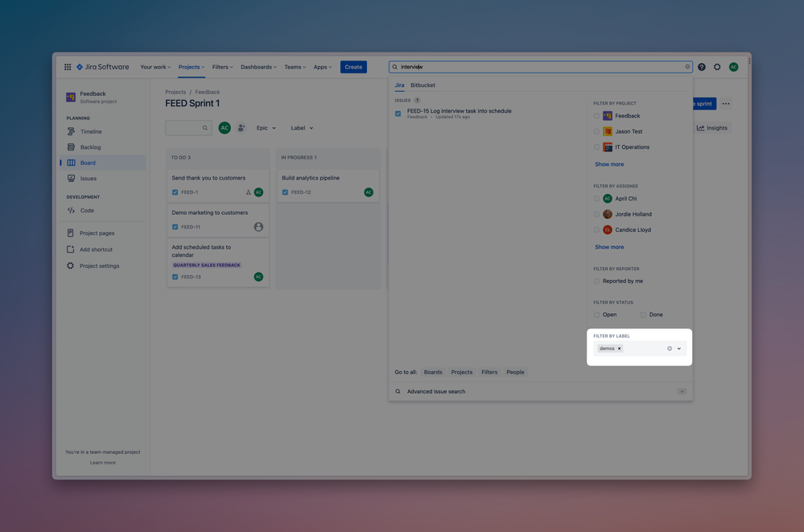The image size is (804, 532).
Task: Check the Jason Test project filter
Action: pos(596,131)
